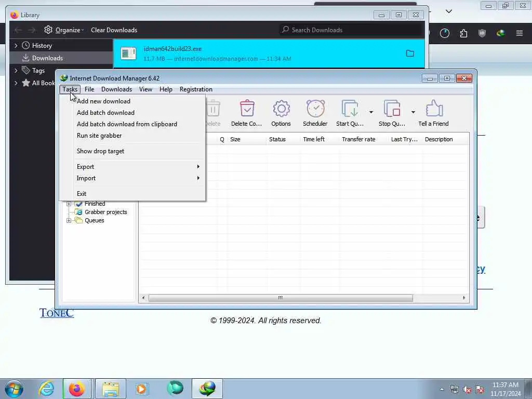532x399 pixels.
Task: Click the Start Queue toolbar icon
Action: click(x=350, y=109)
